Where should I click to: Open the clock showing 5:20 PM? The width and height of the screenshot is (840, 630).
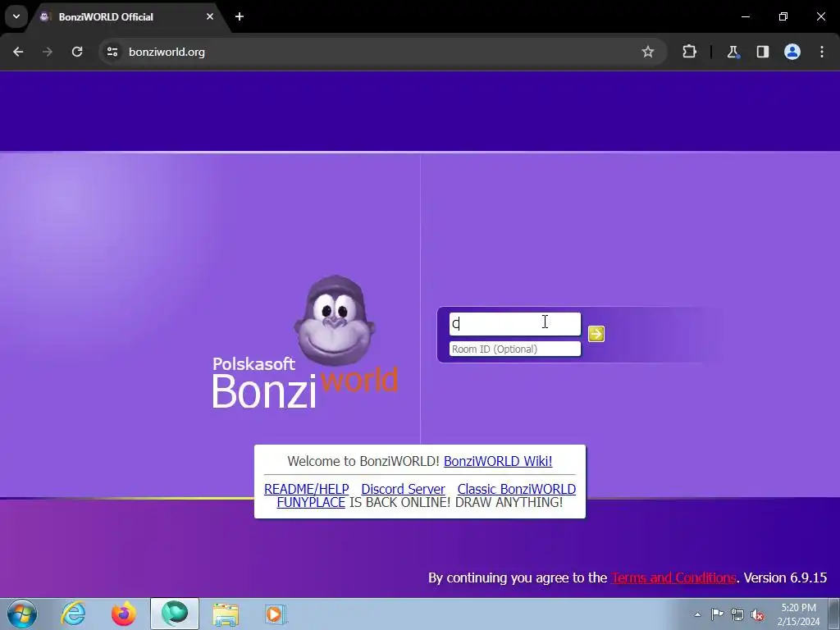(x=798, y=614)
